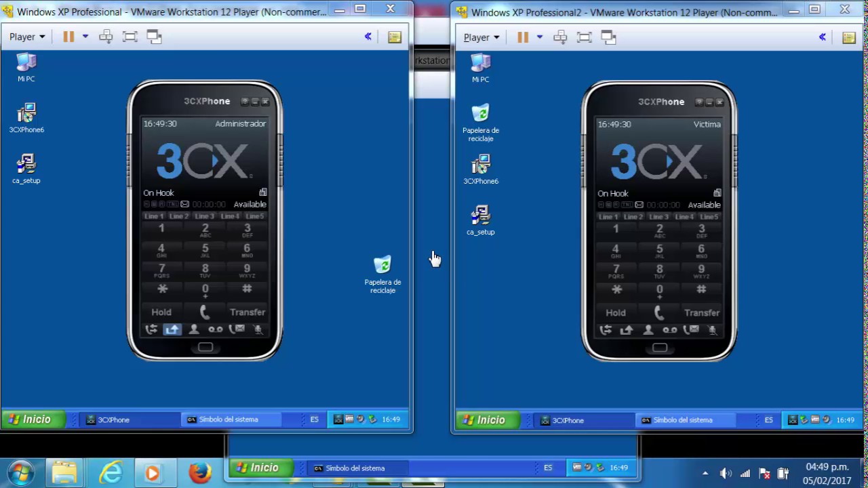Pause the left Windows XP virtual machine
This screenshot has width=868, height=488.
(x=68, y=37)
